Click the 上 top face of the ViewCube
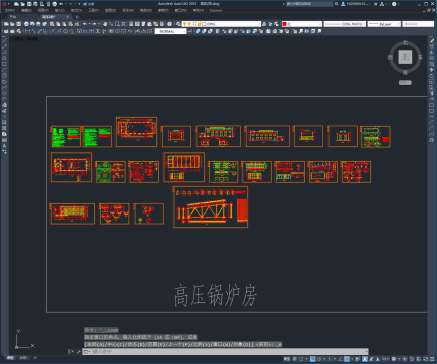Screen dimensions: 437x364 click(x=405, y=57)
